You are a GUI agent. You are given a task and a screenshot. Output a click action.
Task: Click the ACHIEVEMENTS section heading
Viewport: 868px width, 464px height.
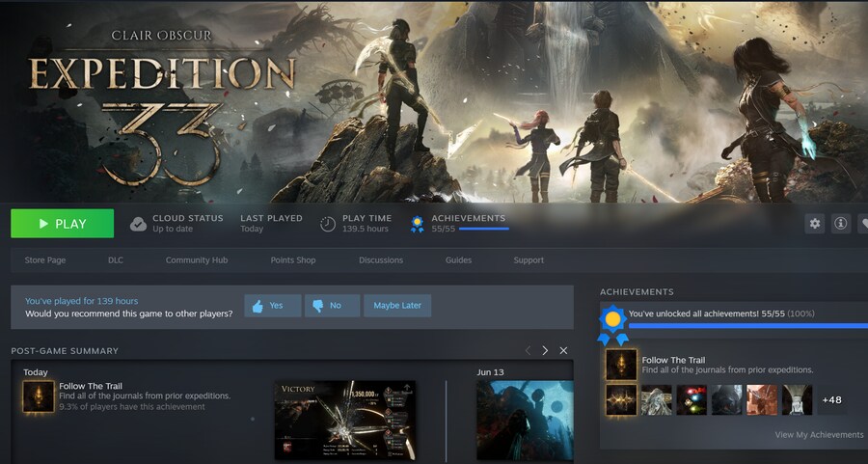click(637, 291)
